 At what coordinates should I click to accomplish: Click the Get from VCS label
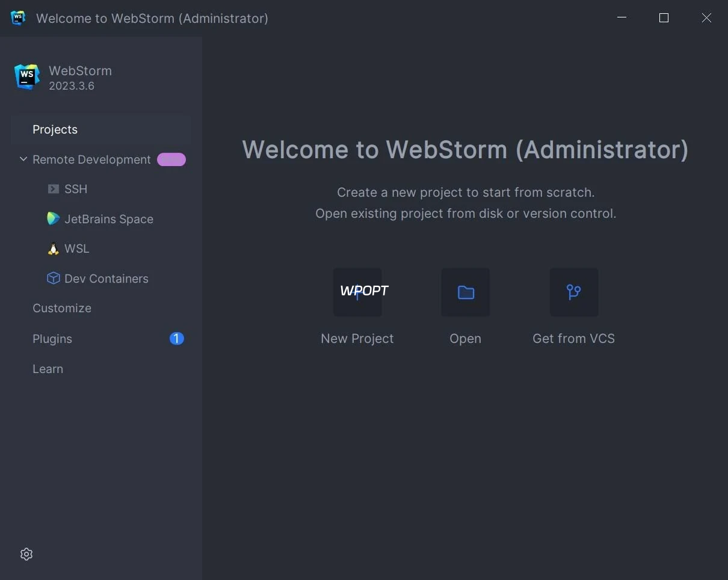tap(574, 339)
